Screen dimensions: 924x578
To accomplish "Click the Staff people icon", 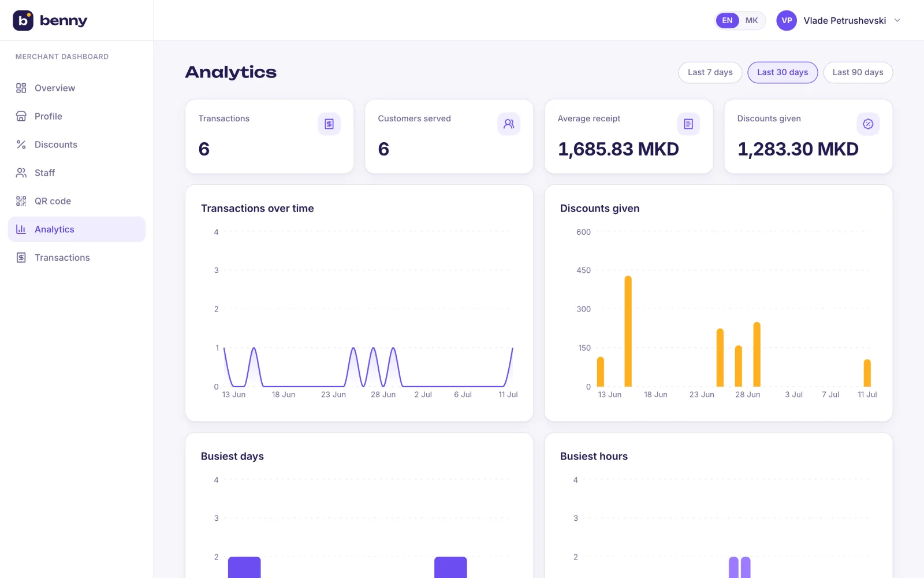I will 21,173.
